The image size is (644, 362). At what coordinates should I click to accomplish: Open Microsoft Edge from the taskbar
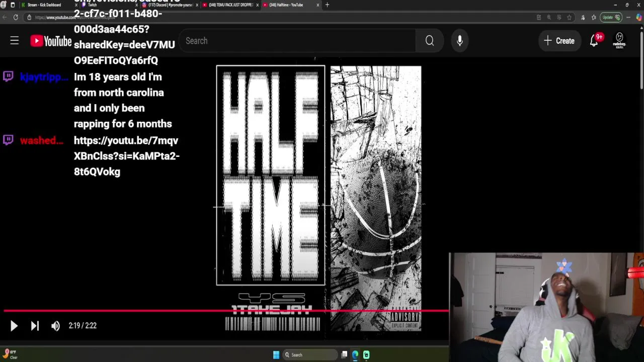355,355
